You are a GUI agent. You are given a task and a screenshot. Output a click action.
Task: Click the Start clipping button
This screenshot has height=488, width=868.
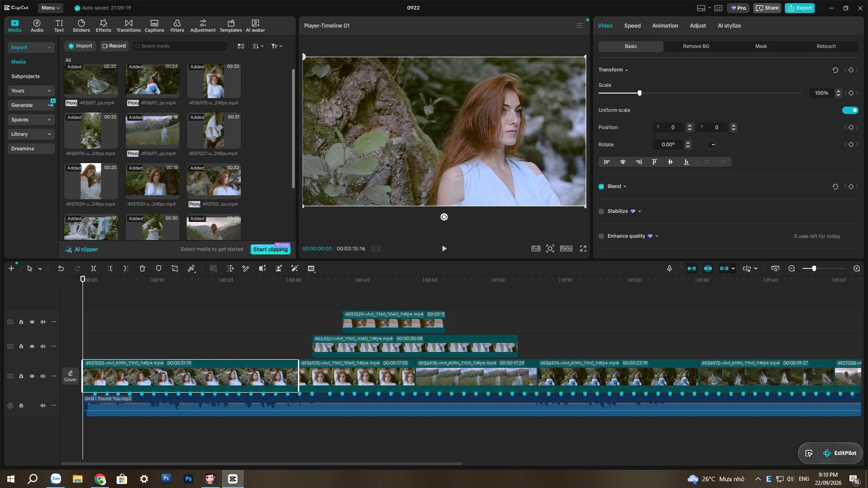270,249
